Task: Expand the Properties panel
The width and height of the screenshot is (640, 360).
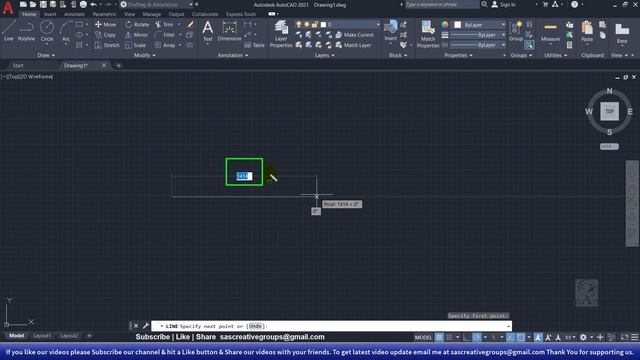Action: 458,55
